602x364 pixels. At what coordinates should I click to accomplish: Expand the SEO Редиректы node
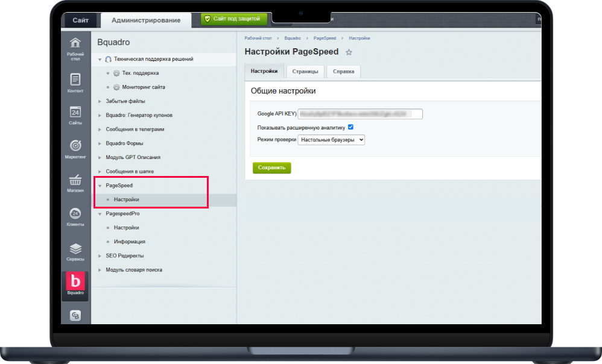click(100, 256)
